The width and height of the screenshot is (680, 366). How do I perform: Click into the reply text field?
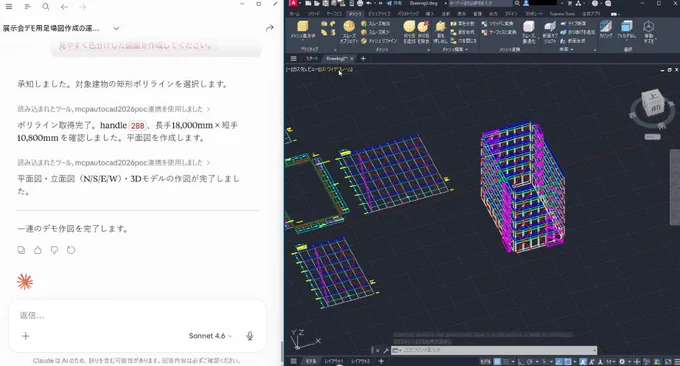pos(137,315)
